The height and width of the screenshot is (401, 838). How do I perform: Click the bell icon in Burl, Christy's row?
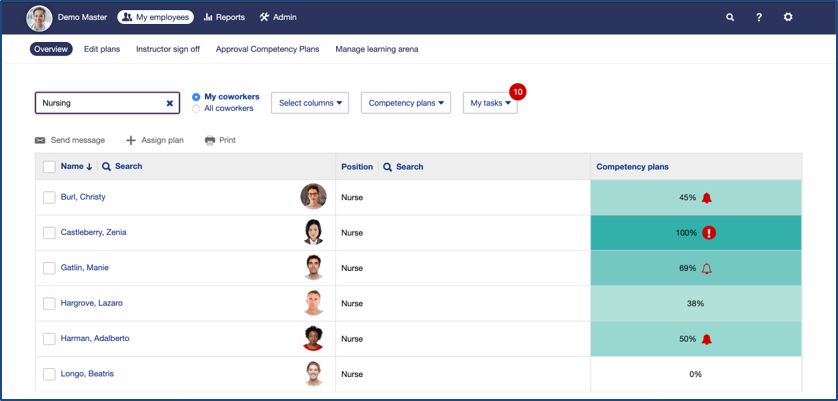pos(707,198)
